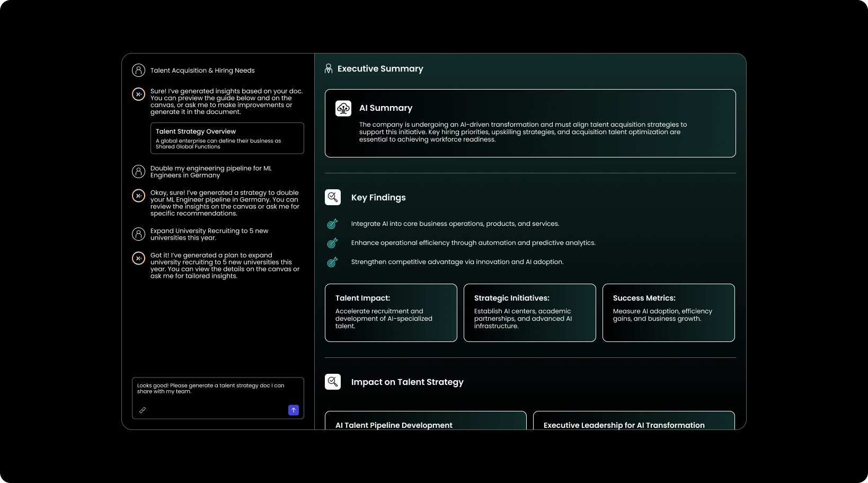Click the finding 'Enhance operational efficiency through automation'

[473, 243]
